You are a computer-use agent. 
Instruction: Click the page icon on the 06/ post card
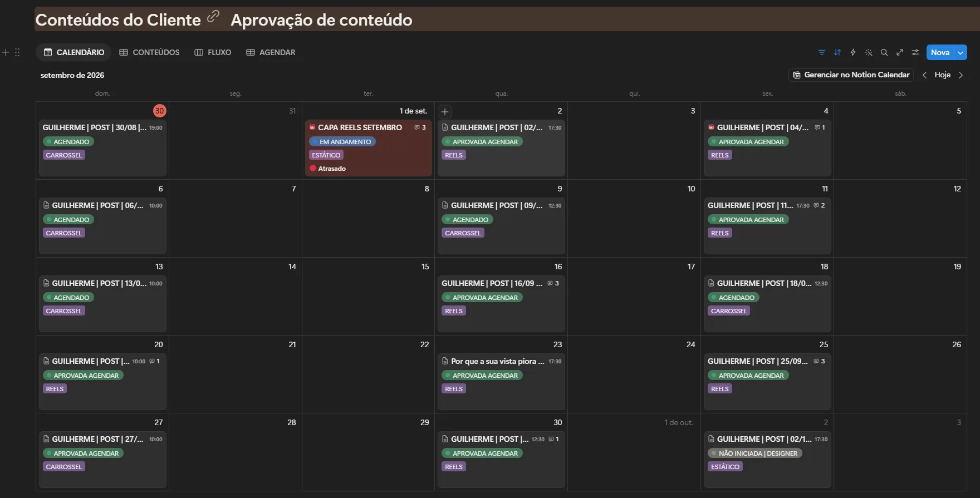click(46, 205)
